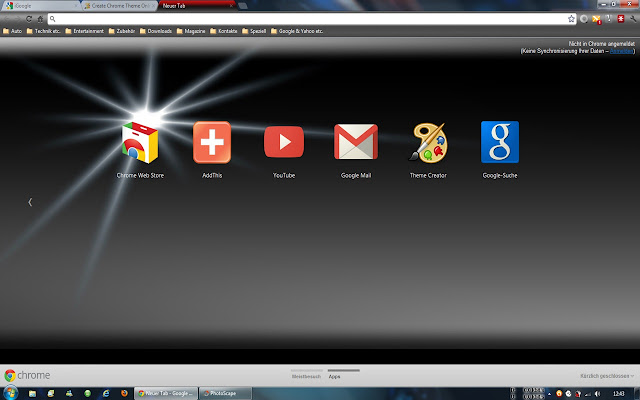Open the Google & Yahoo etc. folder
Viewport: 640px width, 400px height.
[297, 31]
